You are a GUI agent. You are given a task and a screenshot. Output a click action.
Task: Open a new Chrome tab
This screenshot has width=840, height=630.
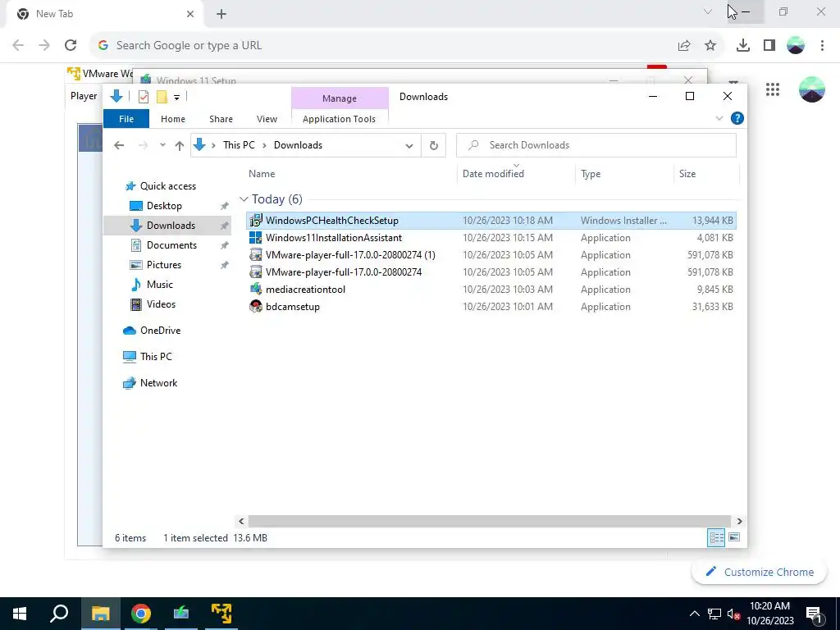tap(221, 14)
